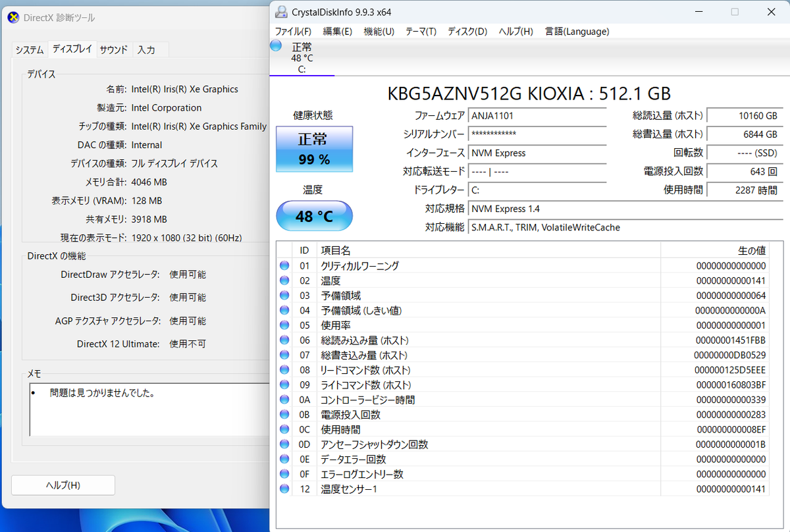Click the 対応規格 field NVM Express 1.4
Screen dimensions: 790x532
point(625,209)
